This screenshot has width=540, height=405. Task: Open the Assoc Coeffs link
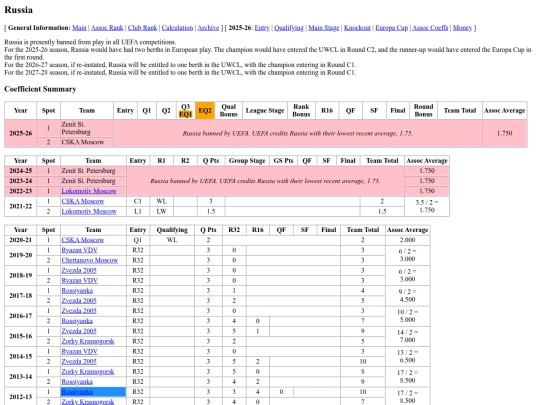pos(430,28)
